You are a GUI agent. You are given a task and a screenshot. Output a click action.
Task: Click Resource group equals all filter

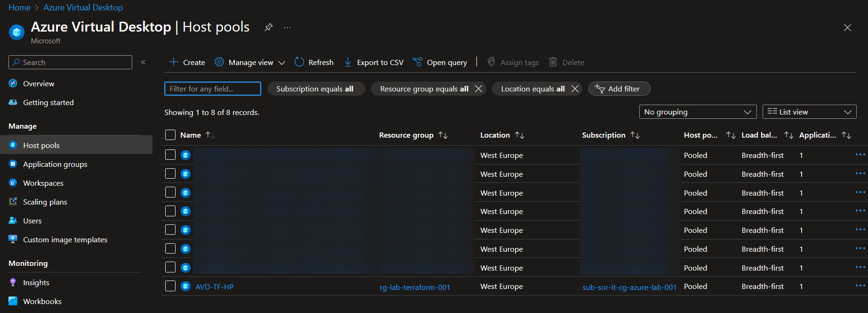[424, 89]
